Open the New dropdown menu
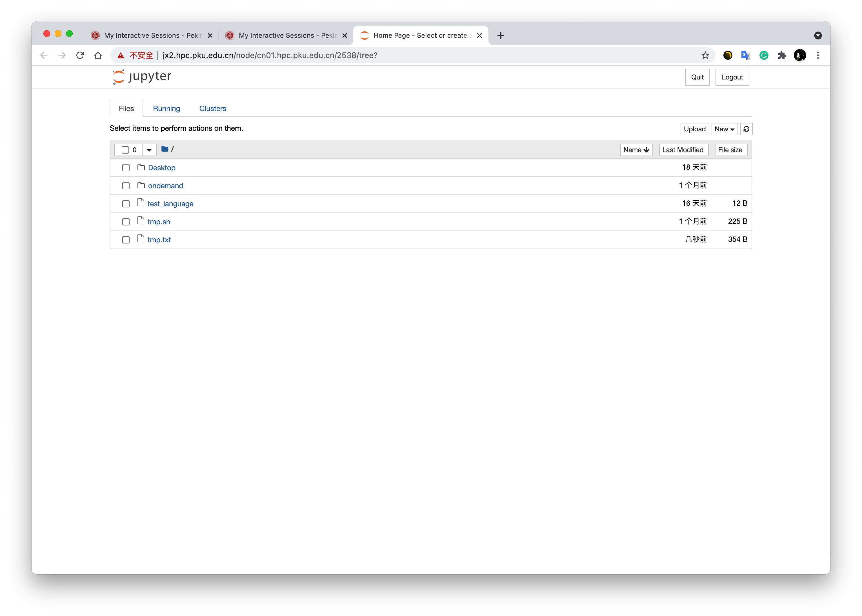This screenshot has height=616, width=862. pyautogui.click(x=725, y=129)
